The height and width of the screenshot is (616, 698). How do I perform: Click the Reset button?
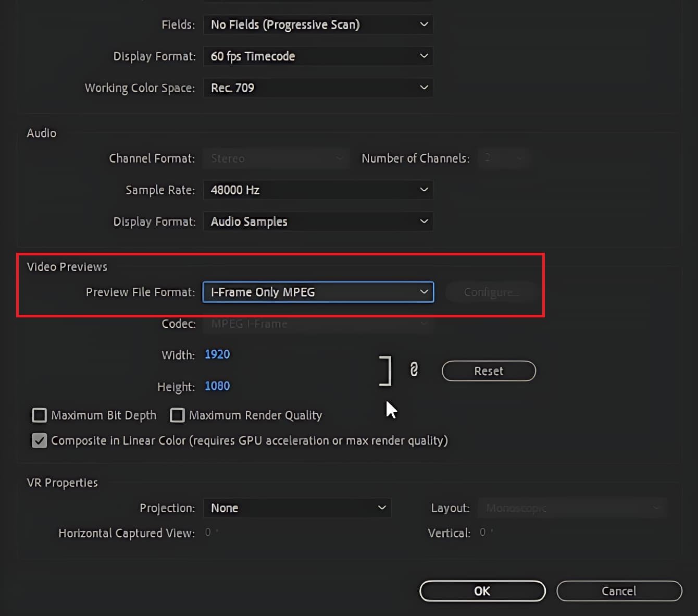tap(489, 371)
